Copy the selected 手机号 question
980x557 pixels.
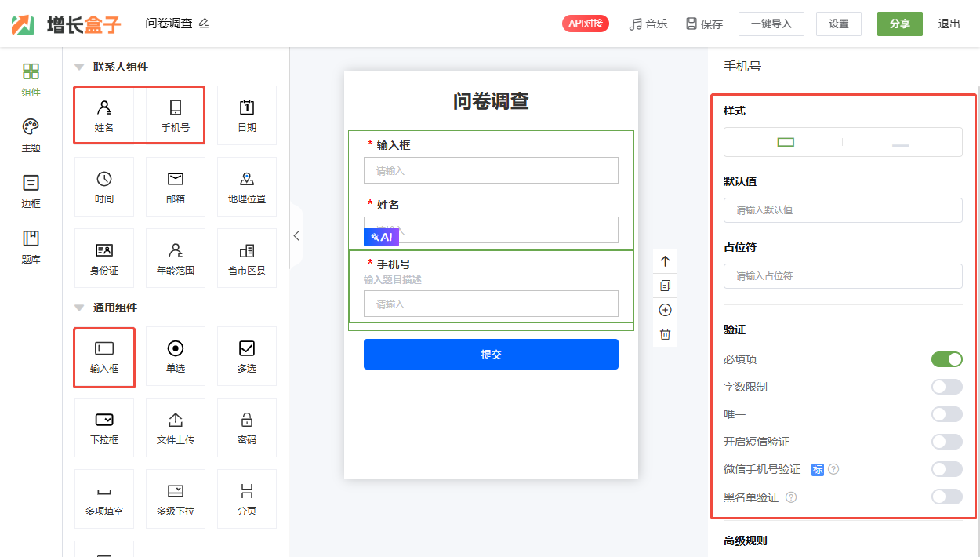[x=666, y=286]
